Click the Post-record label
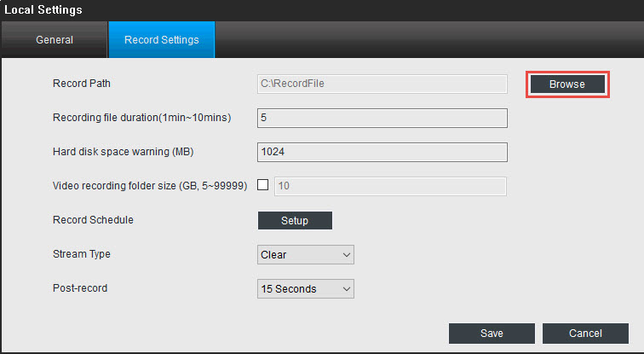The height and width of the screenshot is (354, 644). click(80, 288)
